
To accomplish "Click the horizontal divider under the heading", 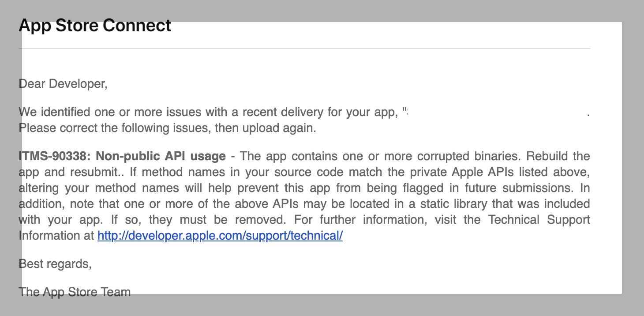I will point(304,49).
